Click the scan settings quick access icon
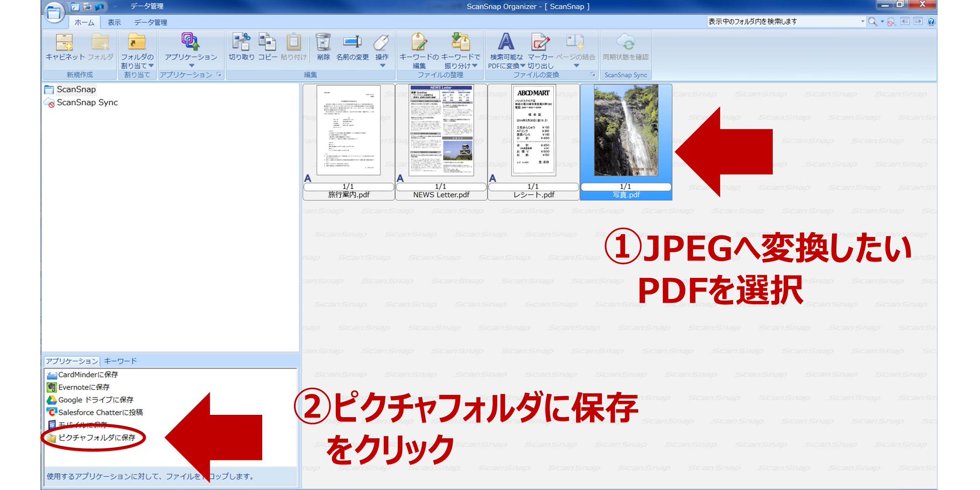The image size is (980, 490). 75,7
